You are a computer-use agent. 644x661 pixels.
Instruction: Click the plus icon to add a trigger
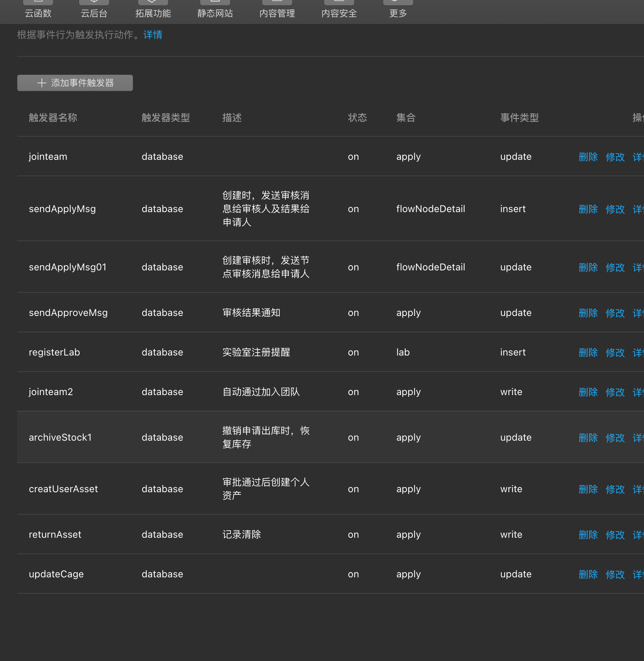coord(41,83)
